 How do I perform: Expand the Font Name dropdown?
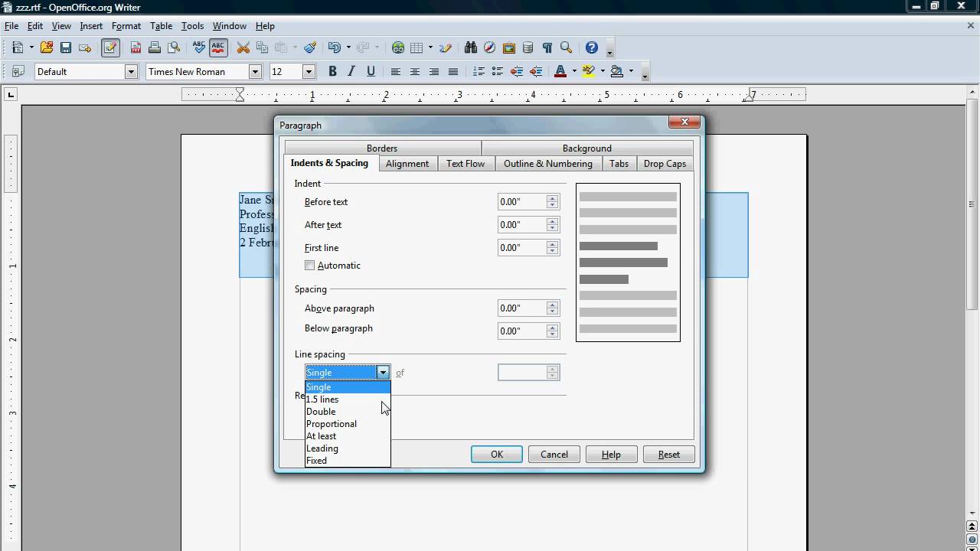pyautogui.click(x=255, y=71)
